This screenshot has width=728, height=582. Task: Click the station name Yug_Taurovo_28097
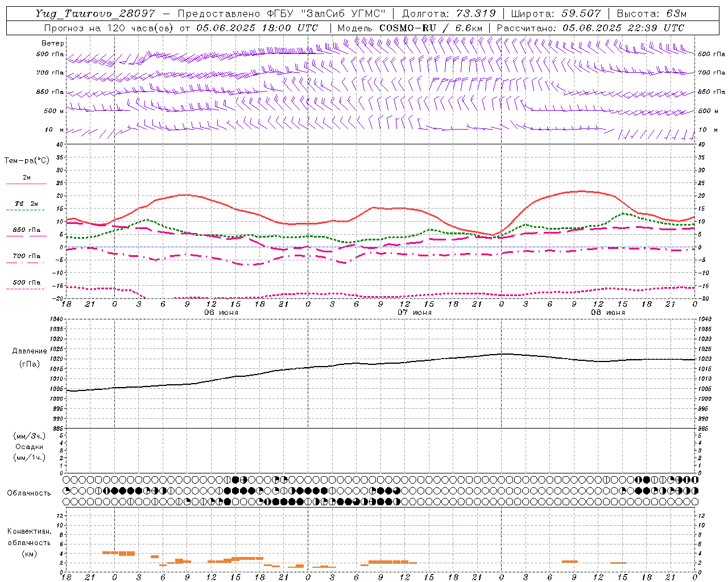tap(95, 14)
